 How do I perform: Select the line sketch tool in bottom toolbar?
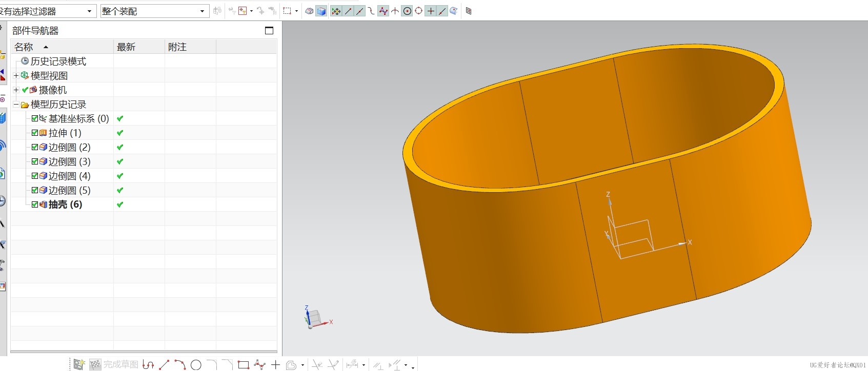[x=164, y=365]
